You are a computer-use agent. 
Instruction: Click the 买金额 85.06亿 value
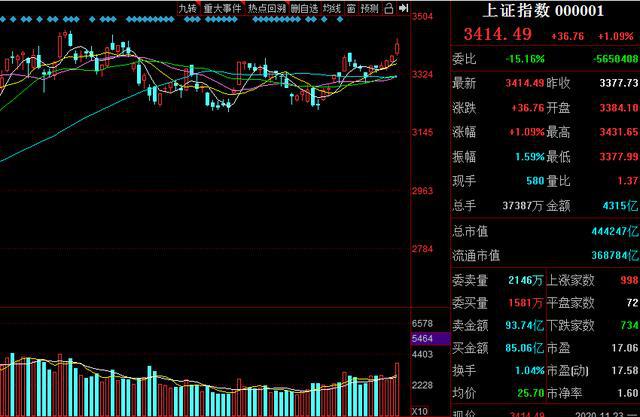click(x=524, y=348)
